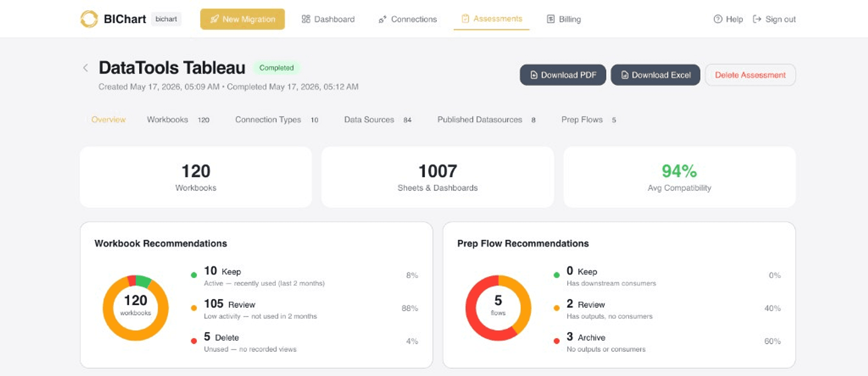Click the file icon in Download PDF
The height and width of the screenshot is (376, 868).
pyautogui.click(x=534, y=75)
